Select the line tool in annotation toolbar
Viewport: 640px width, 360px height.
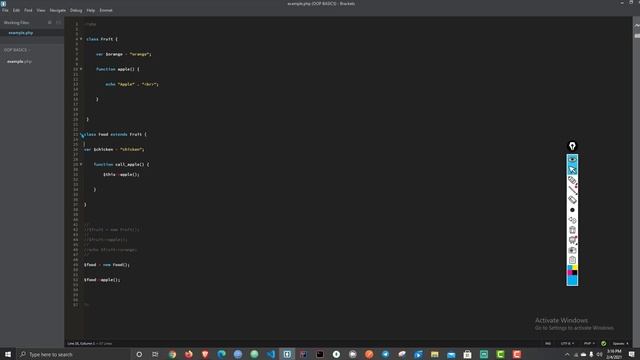point(572,190)
